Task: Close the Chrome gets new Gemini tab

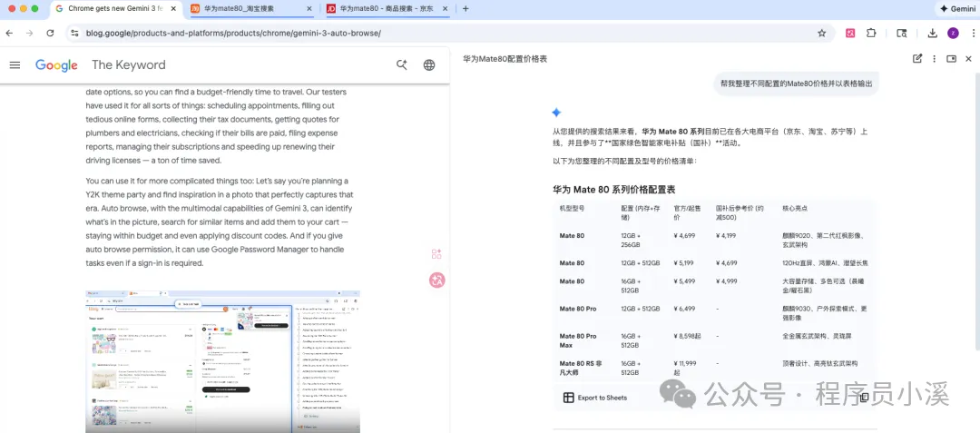Action: point(173,9)
